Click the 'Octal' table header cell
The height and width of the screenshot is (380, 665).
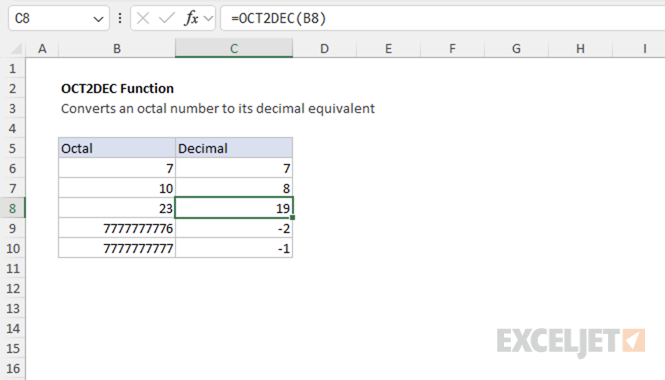coord(117,148)
